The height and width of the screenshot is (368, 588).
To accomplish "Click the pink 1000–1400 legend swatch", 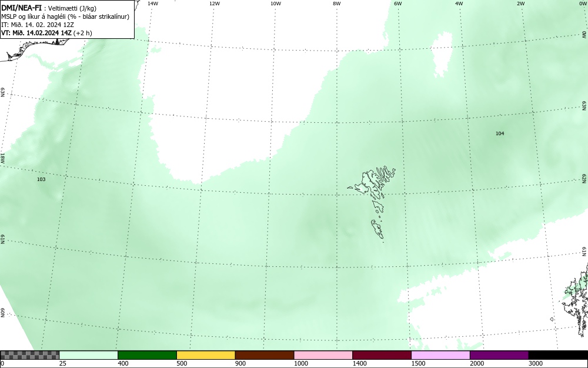I will point(323,355).
